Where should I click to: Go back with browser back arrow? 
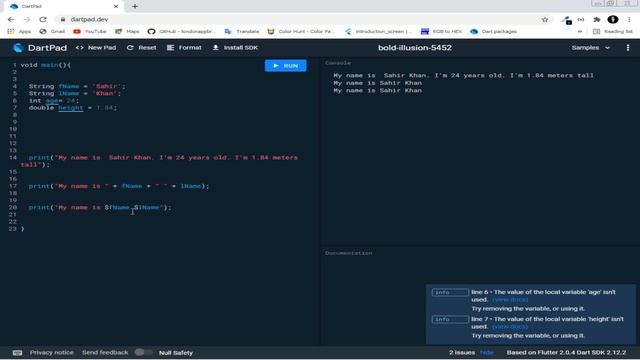[x=11, y=19]
